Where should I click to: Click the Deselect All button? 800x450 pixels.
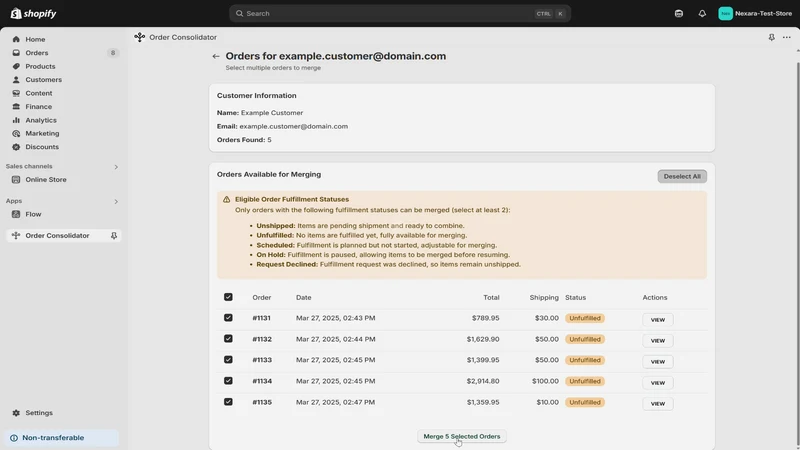point(682,177)
